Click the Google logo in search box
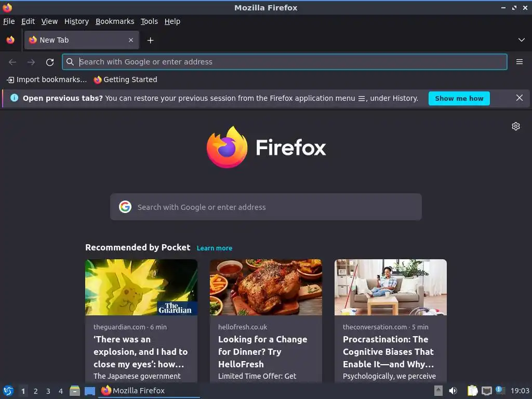The image size is (532, 399). pos(125,207)
